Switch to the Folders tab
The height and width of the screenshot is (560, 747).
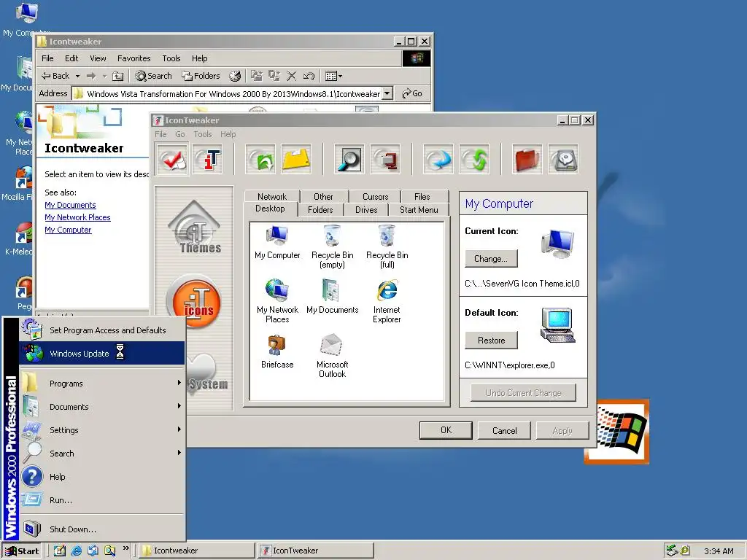click(x=320, y=209)
